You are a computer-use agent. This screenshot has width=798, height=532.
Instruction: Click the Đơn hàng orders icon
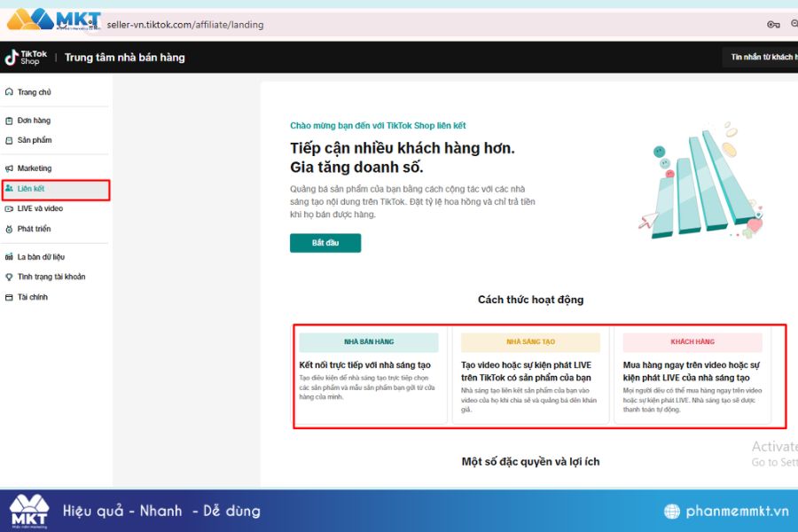tap(9, 121)
